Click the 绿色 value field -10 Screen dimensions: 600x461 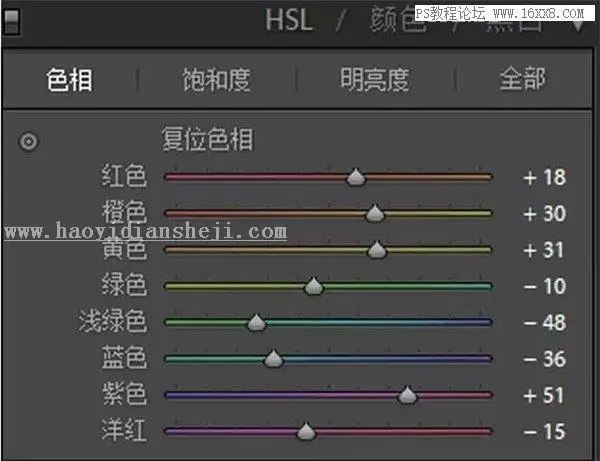[x=545, y=286]
